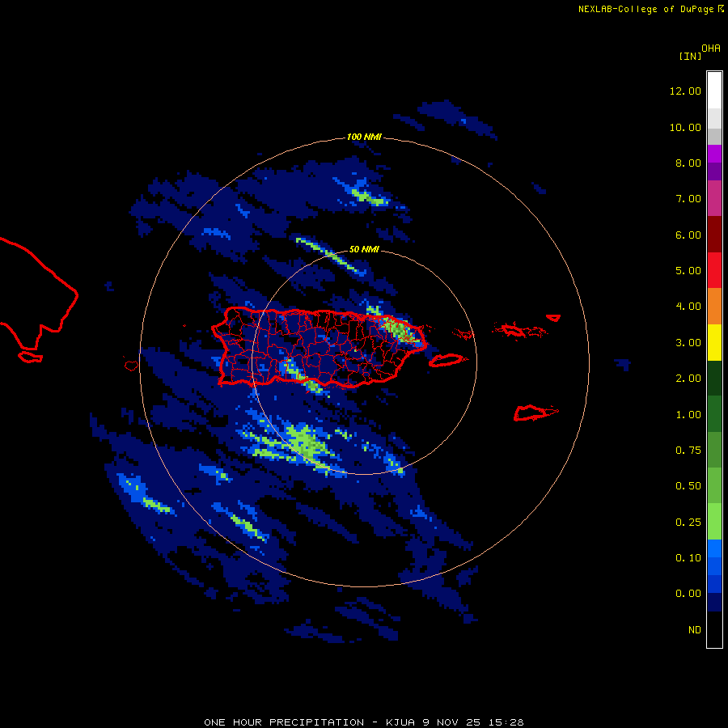Click the green precipitation cell in northeast Puerto Rico
This screenshot has width=728, height=728.
coord(398,328)
